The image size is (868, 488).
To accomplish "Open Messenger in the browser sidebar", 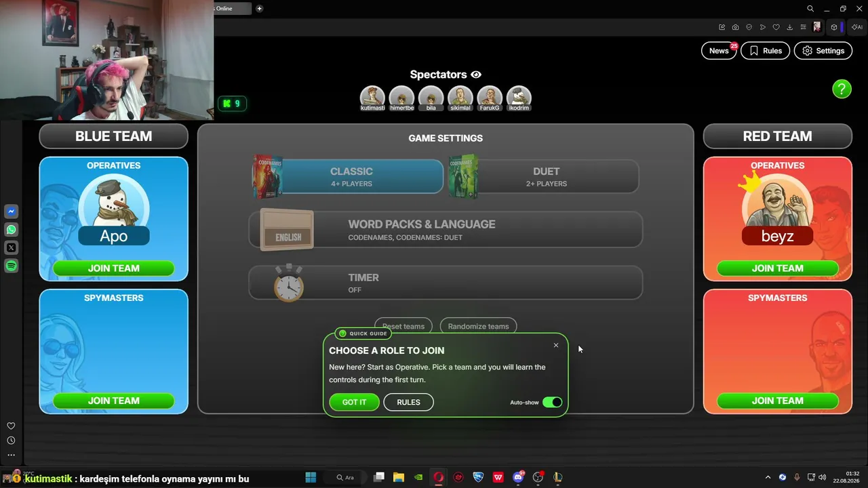I will pyautogui.click(x=11, y=211).
